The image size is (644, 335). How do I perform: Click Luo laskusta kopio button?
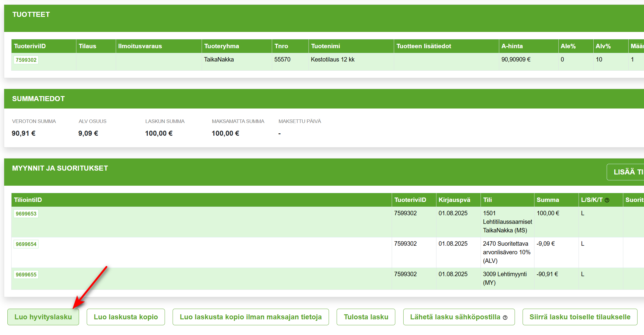[126, 317]
